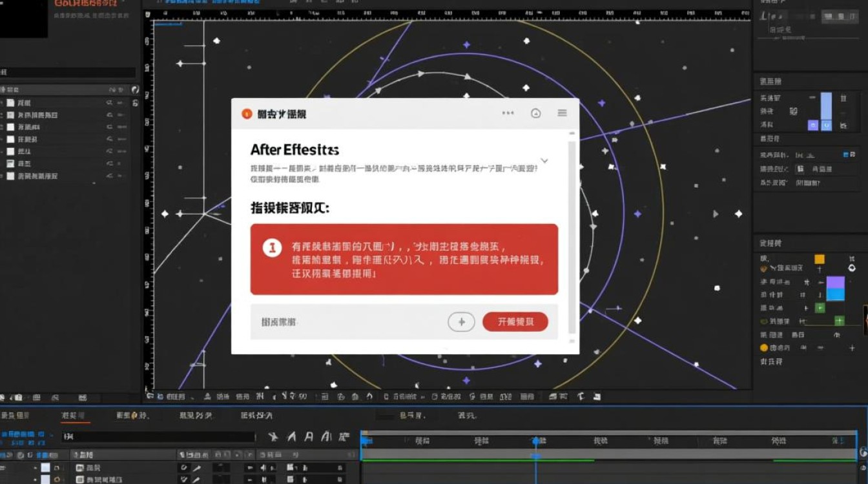This screenshot has height=484, width=868.
Task: Open the three-dot ellipsis menu in the dialog
Action: click(x=507, y=113)
